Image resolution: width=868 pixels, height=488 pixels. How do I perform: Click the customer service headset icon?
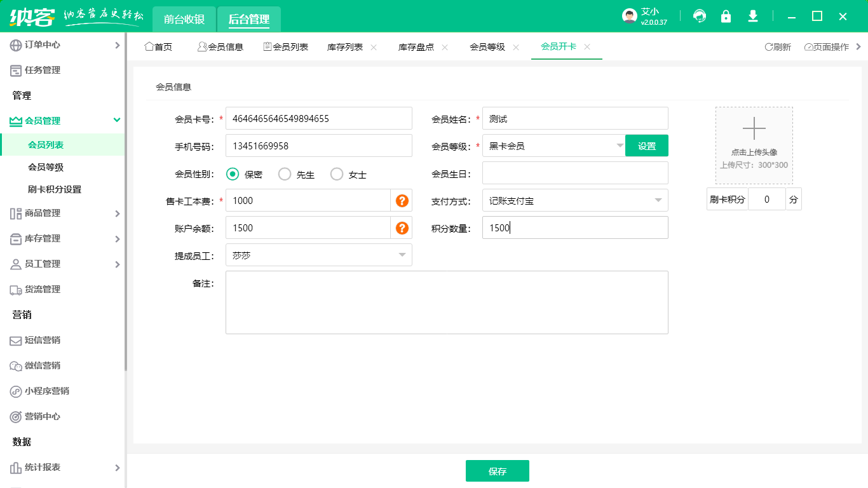(x=699, y=16)
